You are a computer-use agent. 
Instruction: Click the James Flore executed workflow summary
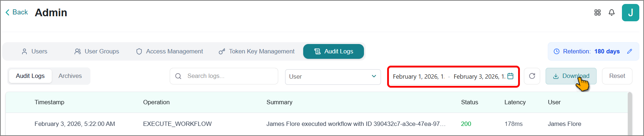pos(356,124)
